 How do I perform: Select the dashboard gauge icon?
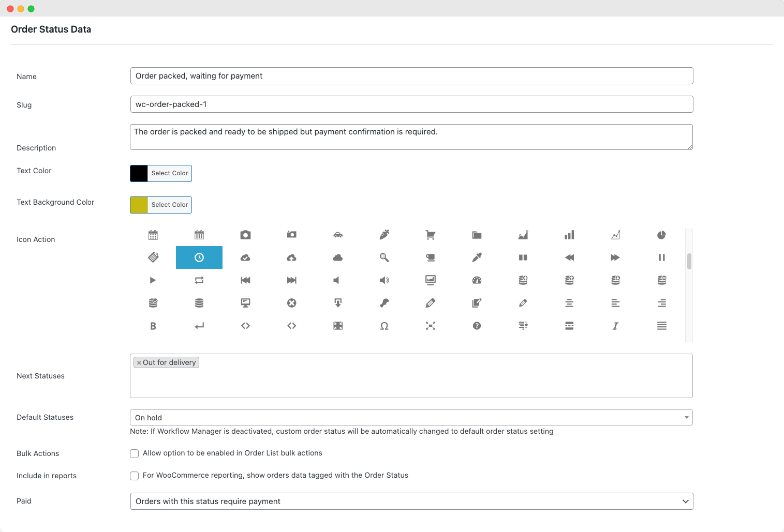476,280
